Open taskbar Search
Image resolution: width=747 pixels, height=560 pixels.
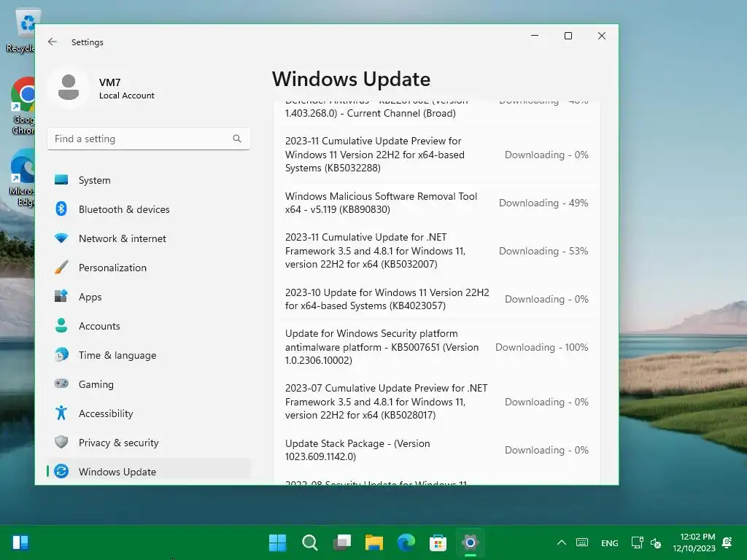click(x=309, y=542)
